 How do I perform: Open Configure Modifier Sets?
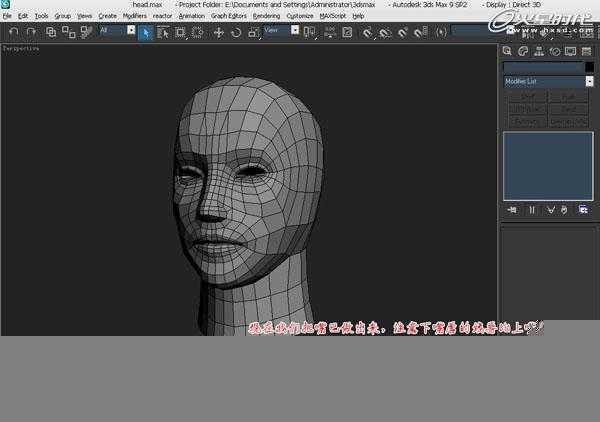[x=583, y=210]
